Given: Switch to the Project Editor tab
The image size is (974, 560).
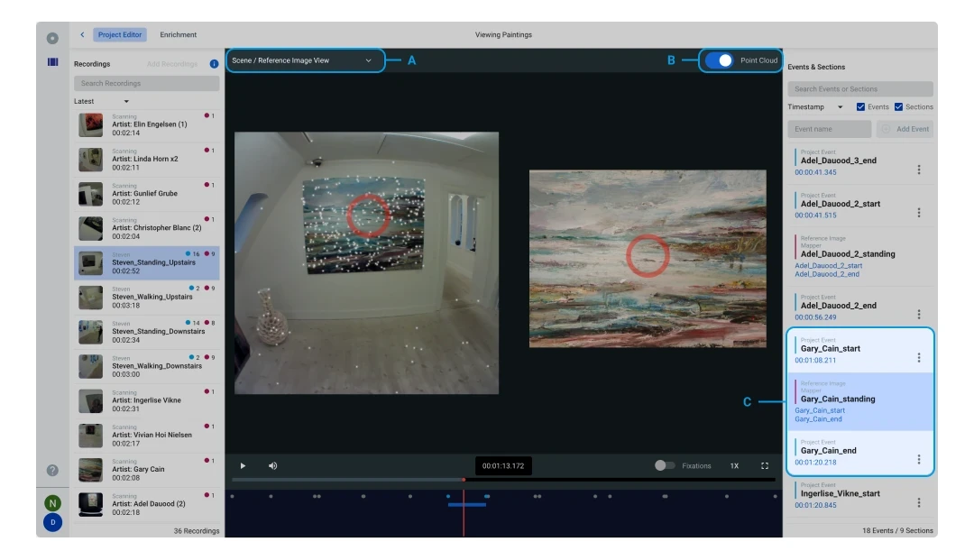Looking at the screenshot, I should 120,35.
